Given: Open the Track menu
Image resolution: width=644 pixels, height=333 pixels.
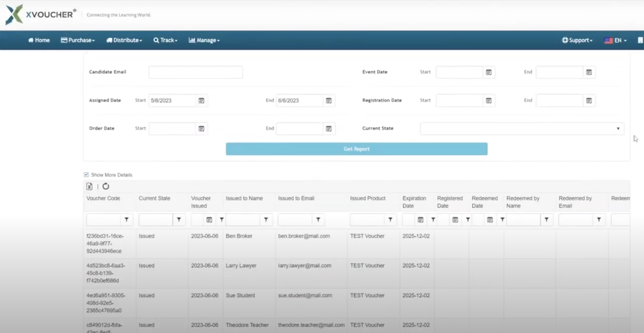Looking at the screenshot, I should pos(165,40).
